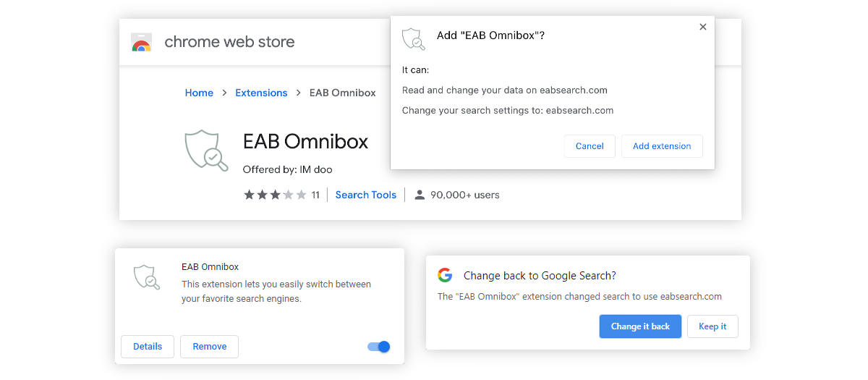
Task: Click the 'Offered by: IM doo' text
Action: pos(288,169)
